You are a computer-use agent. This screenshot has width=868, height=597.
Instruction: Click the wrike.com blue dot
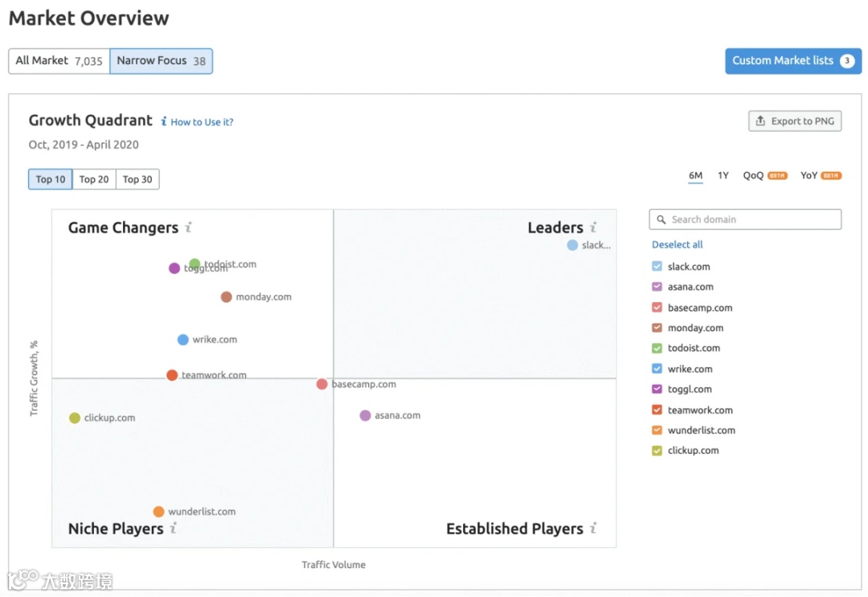[182, 340]
